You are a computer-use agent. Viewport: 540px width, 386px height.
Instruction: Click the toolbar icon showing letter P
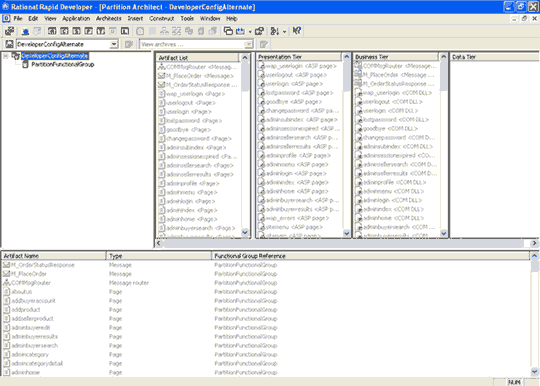[x=89, y=31]
